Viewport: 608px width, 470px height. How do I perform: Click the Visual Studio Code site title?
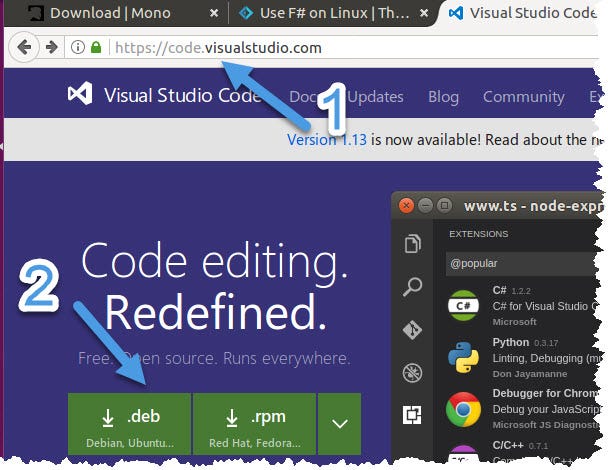click(182, 95)
